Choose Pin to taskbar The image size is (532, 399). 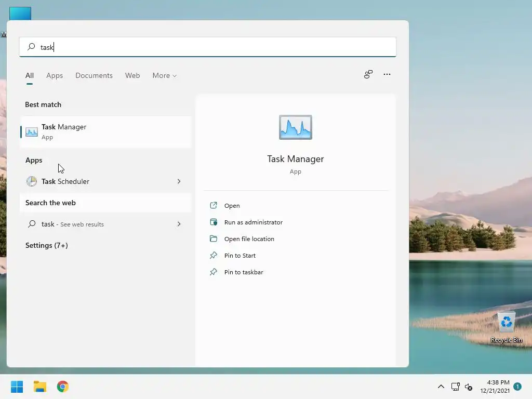click(244, 272)
